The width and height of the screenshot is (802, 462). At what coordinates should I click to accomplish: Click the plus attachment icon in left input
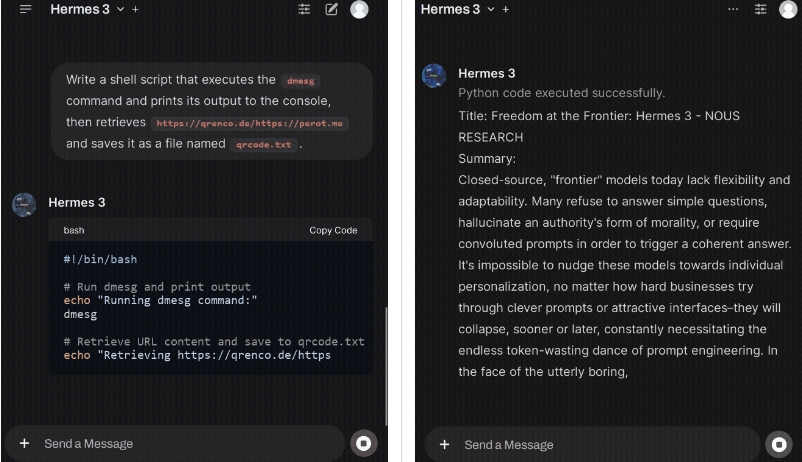24,443
